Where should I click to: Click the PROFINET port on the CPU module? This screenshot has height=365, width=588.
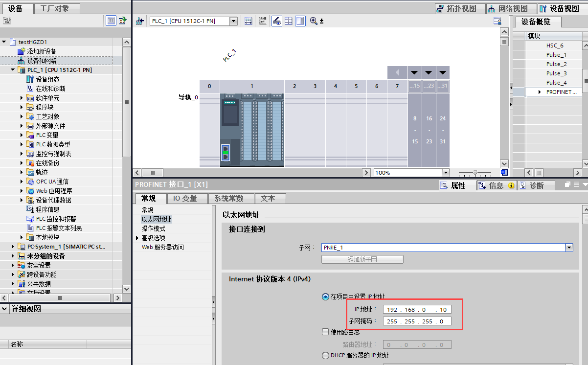coord(226,152)
